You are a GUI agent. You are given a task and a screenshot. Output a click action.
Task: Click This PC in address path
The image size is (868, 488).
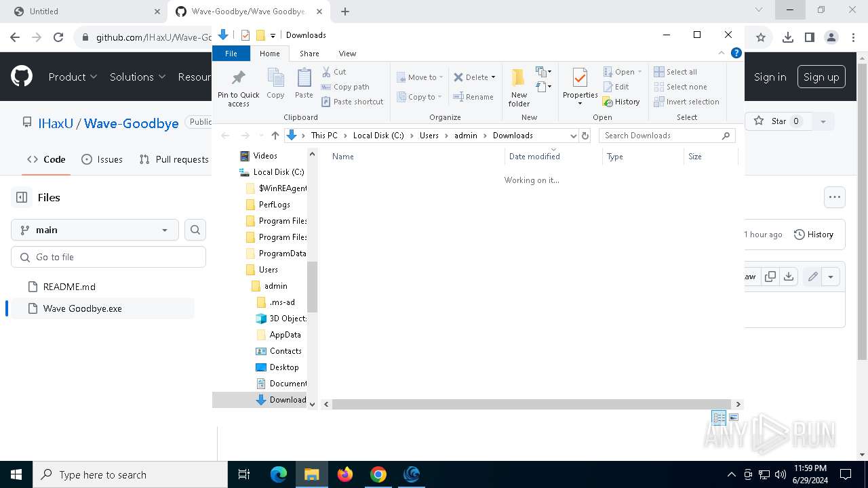click(x=324, y=136)
